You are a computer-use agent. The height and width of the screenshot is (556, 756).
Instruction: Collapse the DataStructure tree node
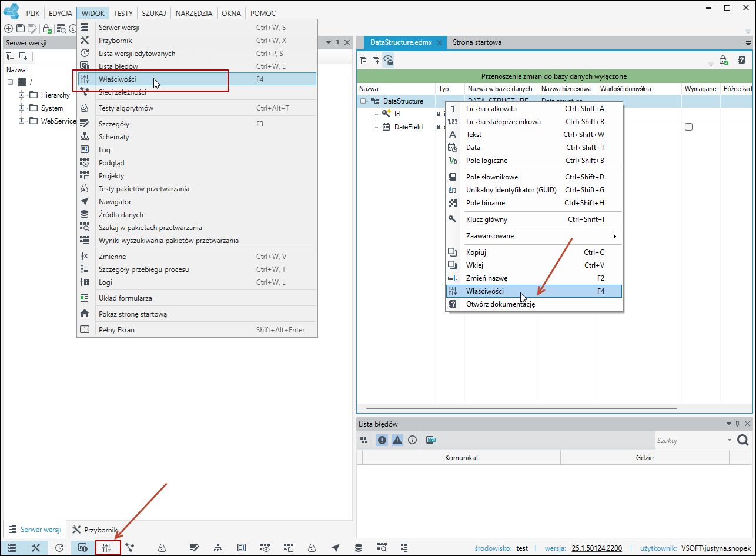pyautogui.click(x=363, y=101)
